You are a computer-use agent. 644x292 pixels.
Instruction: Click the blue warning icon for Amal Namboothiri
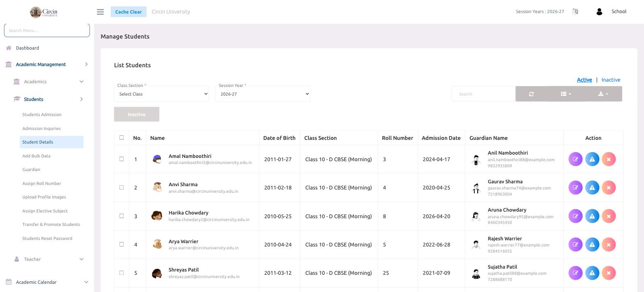coord(592,159)
